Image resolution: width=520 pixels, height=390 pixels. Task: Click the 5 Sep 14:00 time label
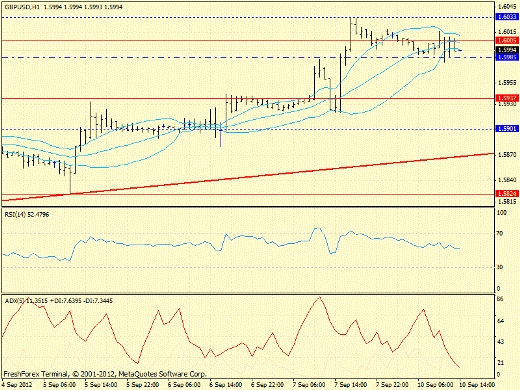[101, 385]
